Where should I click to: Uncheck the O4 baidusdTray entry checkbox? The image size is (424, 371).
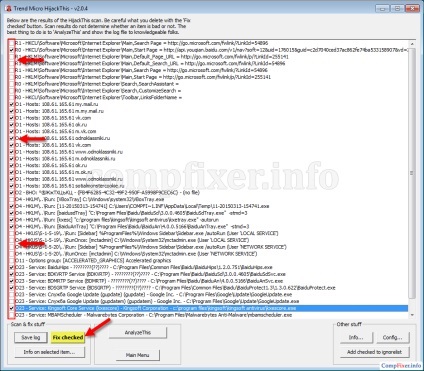[x=12, y=213]
